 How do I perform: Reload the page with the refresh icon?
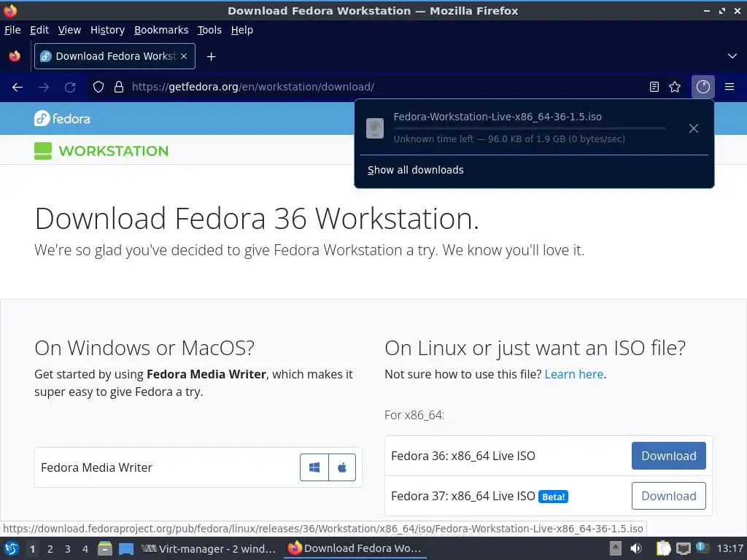pyautogui.click(x=70, y=87)
